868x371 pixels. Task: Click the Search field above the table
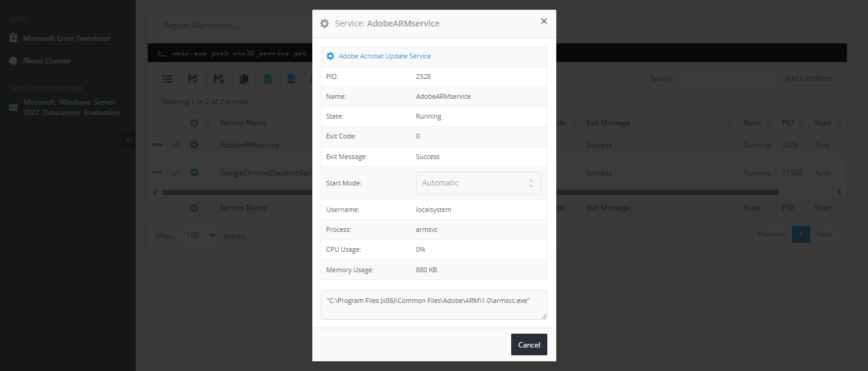pos(726,78)
